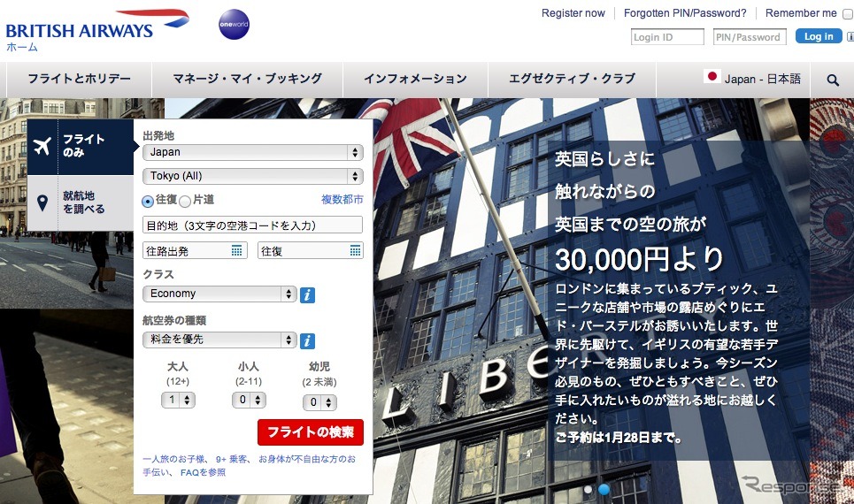Switch to the フライトのみ tab
The height and width of the screenshot is (504, 854).
81,147
